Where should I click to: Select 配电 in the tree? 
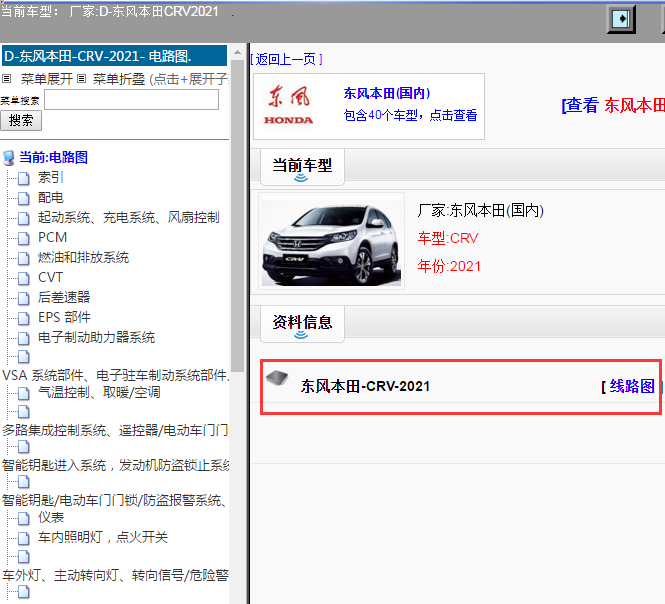(x=50, y=197)
